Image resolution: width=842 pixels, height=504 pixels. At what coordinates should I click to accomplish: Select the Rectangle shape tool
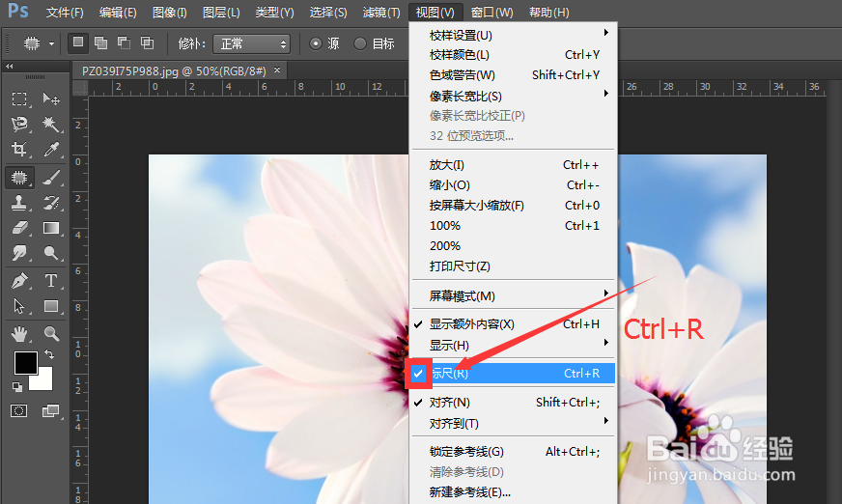(51, 306)
